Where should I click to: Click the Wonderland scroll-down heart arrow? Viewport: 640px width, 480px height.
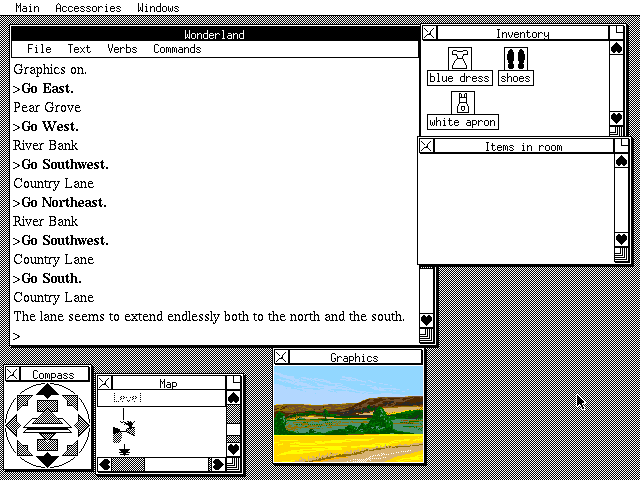point(427,320)
